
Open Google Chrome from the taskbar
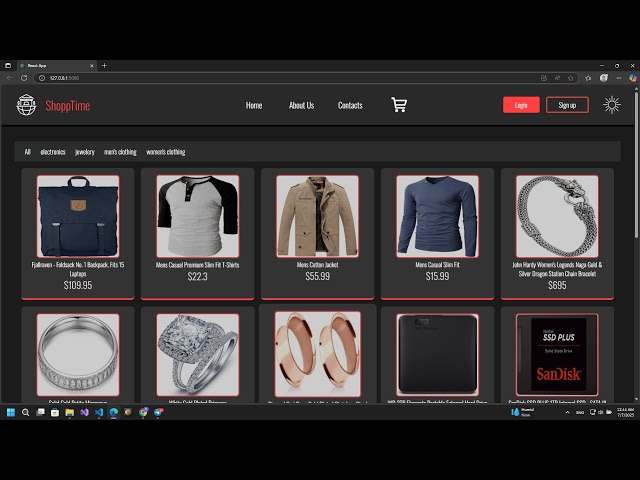click(143, 412)
